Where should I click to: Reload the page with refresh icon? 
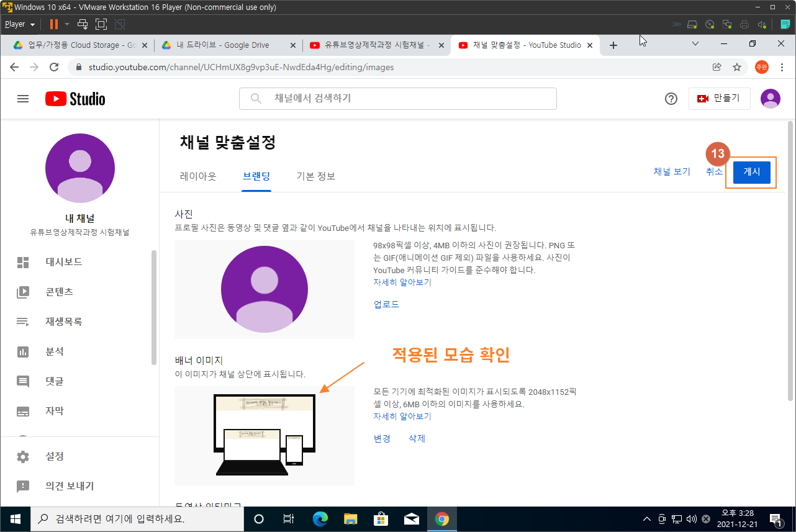[54, 67]
